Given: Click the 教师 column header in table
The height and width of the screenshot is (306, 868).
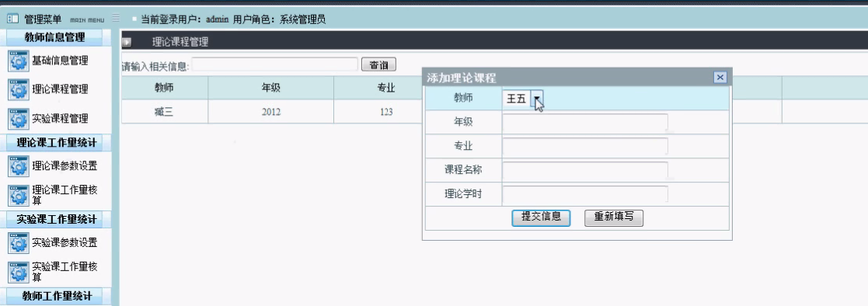Looking at the screenshot, I should coord(165,88).
